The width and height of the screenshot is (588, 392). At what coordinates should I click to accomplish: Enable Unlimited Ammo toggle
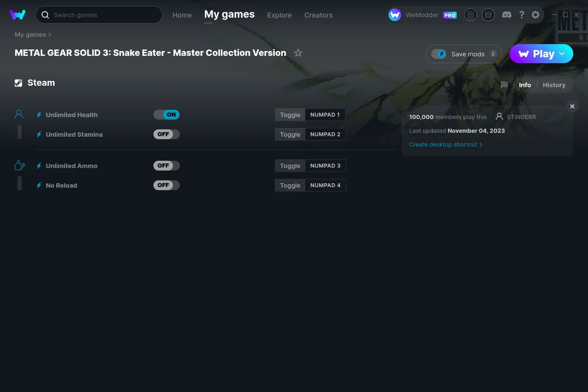tap(167, 166)
